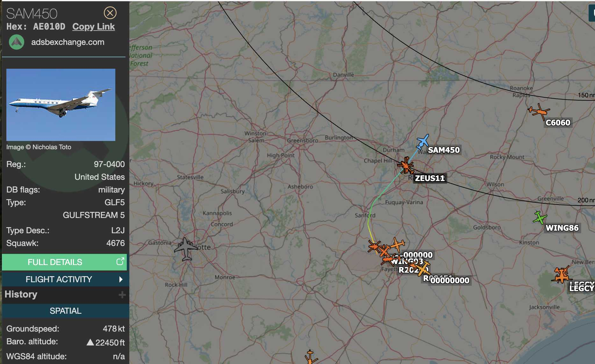
Task: Open FULL DETAILS for the aircraft
Action: (x=64, y=262)
